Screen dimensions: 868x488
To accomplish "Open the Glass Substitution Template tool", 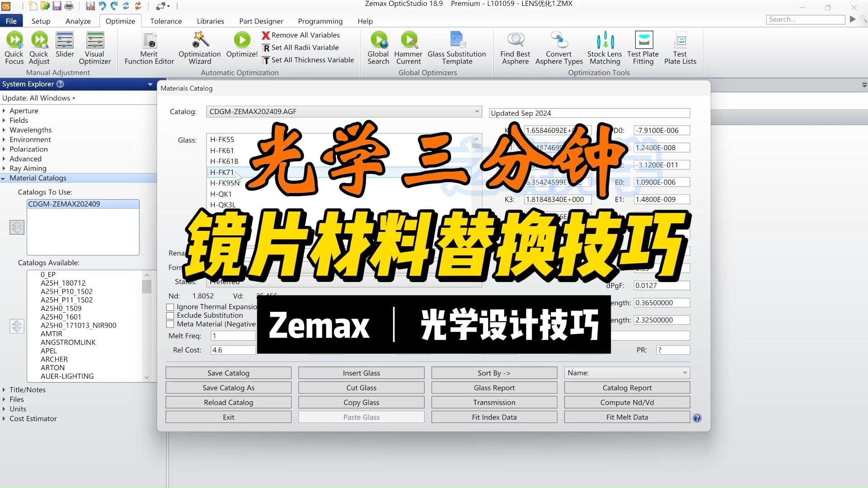I will pyautogui.click(x=457, y=47).
